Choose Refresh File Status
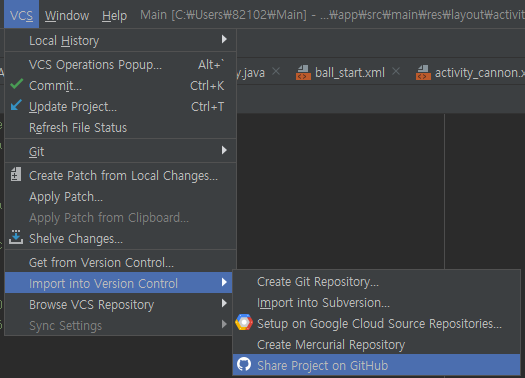The height and width of the screenshot is (378, 525). [x=121, y=128]
